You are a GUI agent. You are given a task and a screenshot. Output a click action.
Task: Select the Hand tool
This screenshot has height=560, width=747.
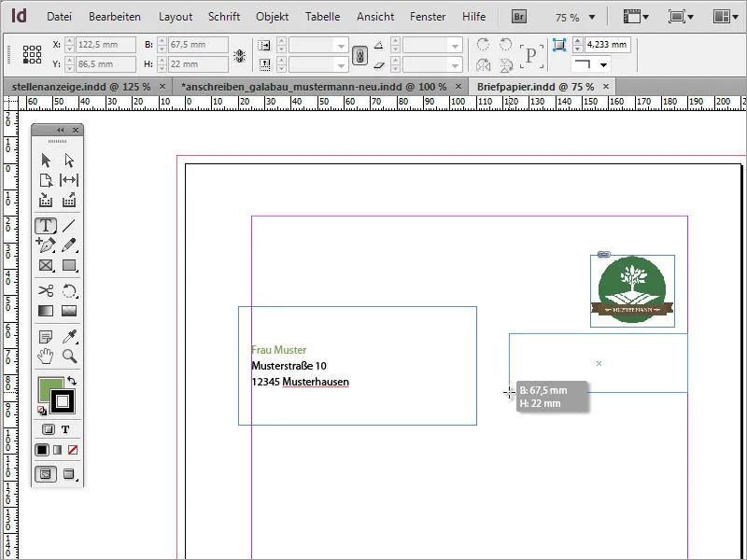pyautogui.click(x=46, y=357)
